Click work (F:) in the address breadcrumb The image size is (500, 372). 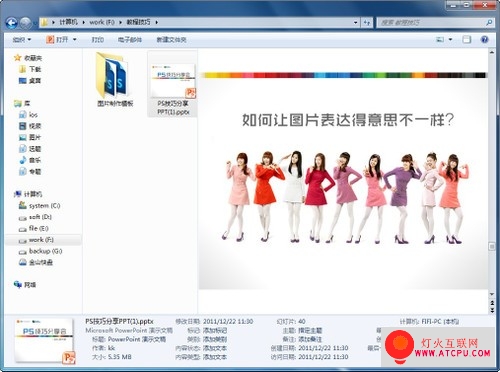tap(102, 22)
